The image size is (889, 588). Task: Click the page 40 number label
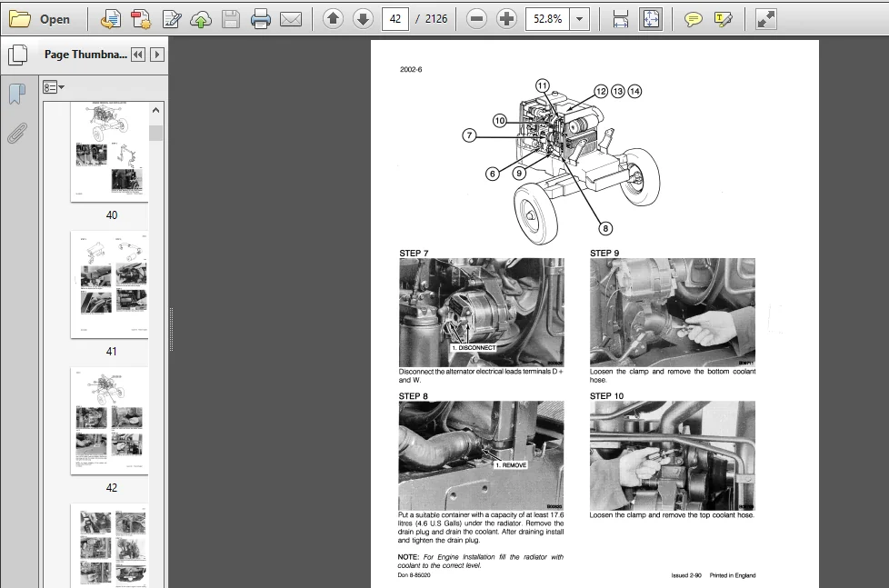pyautogui.click(x=111, y=215)
